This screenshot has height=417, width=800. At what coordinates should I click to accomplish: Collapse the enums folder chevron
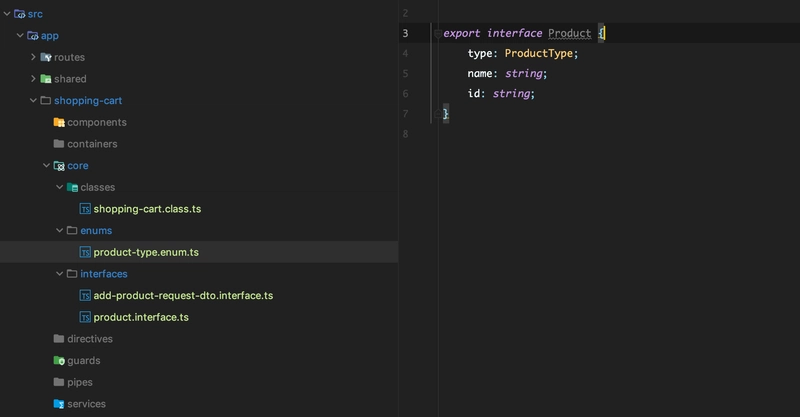pos(59,230)
